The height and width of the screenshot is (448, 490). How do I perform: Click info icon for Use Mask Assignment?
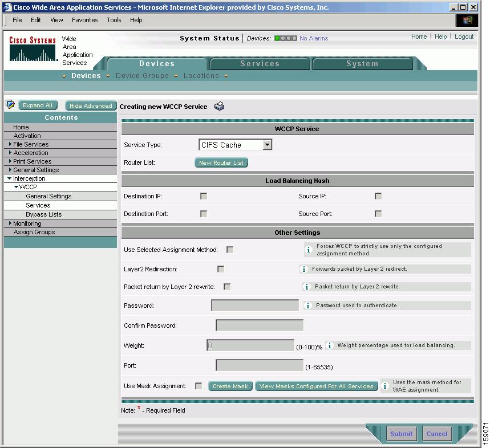385,386
